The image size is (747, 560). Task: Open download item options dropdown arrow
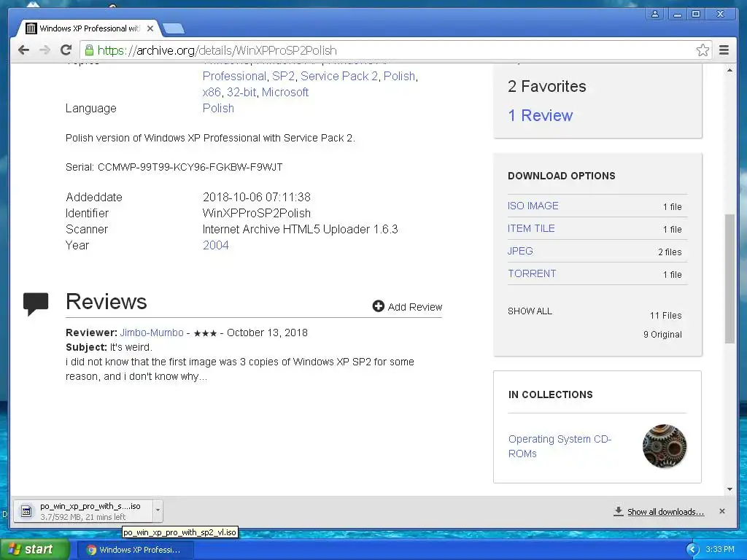(x=158, y=511)
